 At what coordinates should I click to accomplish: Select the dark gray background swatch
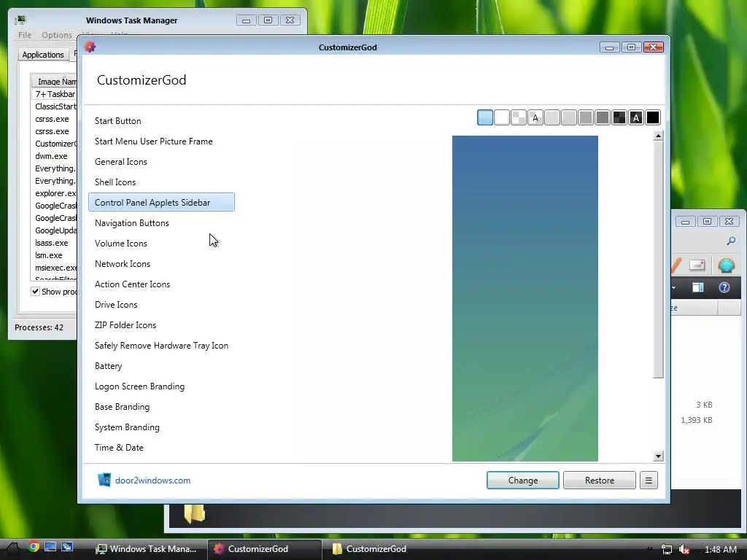(x=603, y=117)
